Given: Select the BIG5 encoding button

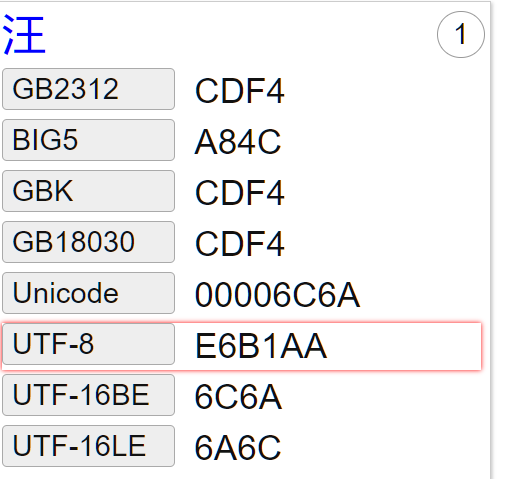Looking at the screenshot, I should (88, 140).
